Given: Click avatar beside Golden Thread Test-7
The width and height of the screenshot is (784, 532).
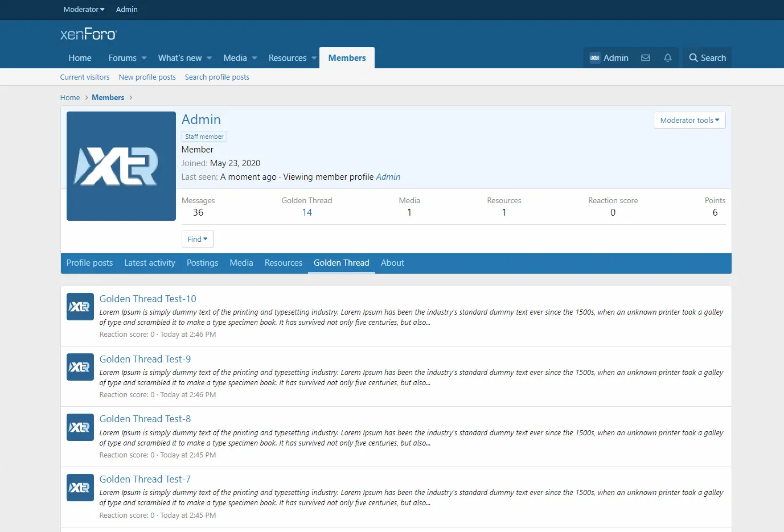Looking at the screenshot, I should pyautogui.click(x=80, y=488).
